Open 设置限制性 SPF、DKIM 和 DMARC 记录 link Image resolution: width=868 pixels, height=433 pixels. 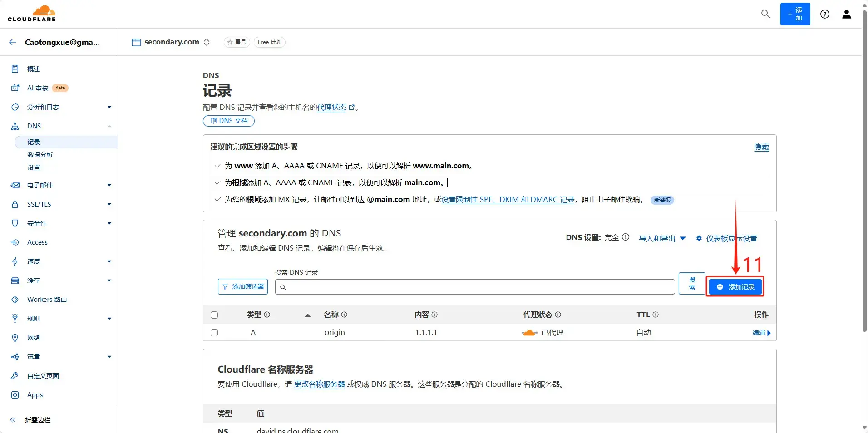[508, 200]
